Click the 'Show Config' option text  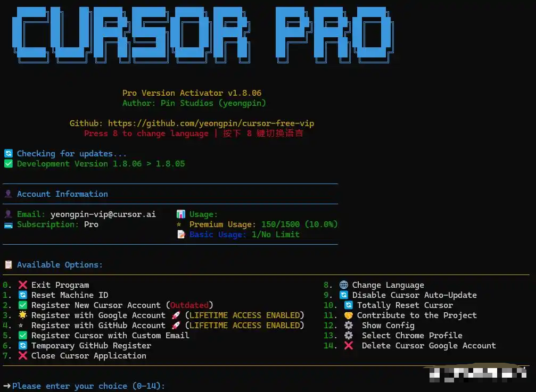389,326
